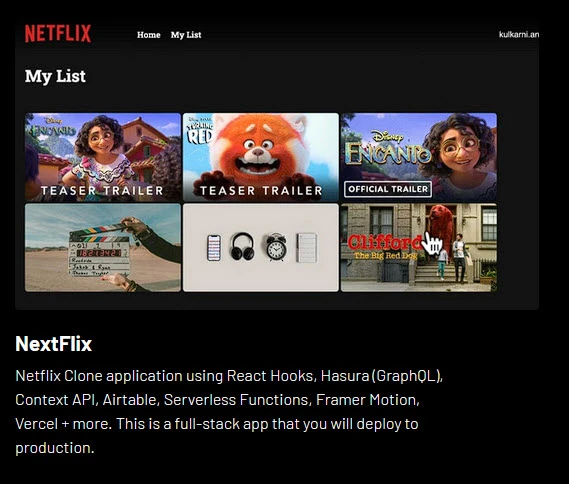569x484 pixels.
Task: Click the Netflix Clone description paragraph
Action: coord(229,412)
